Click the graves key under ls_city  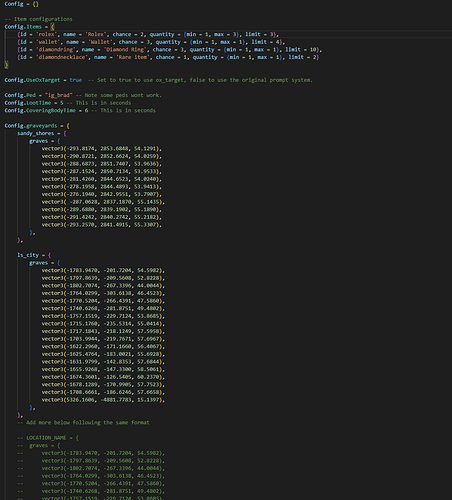point(38,263)
